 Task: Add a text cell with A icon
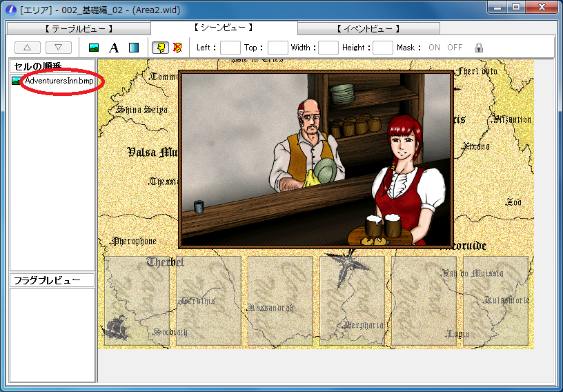(114, 48)
